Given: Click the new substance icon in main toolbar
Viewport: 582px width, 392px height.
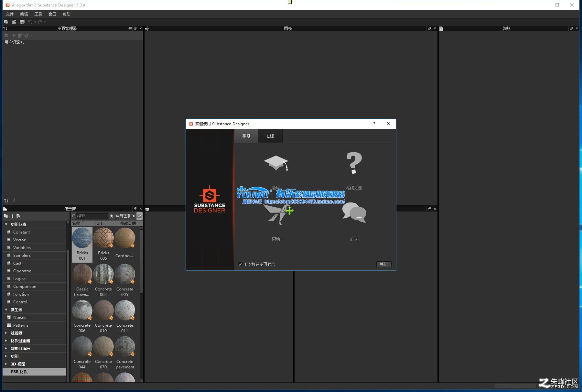Looking at the screenshot, I should coord(6,22).
